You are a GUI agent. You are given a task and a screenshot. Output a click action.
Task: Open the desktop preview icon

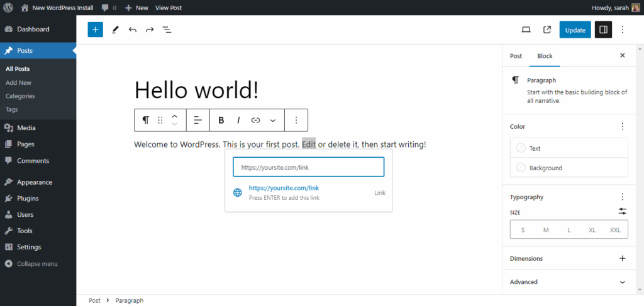pyautogui.click(x=526, y=30)
